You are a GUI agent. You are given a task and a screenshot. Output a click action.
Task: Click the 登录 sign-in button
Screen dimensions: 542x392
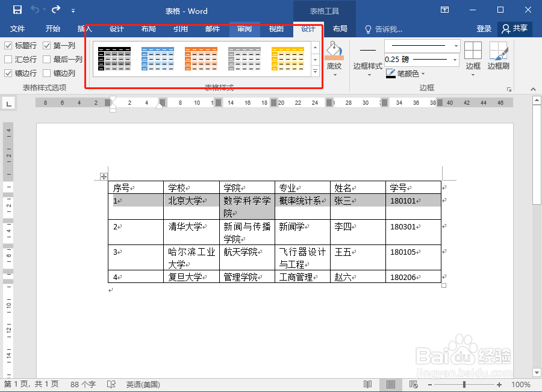coord(484,29)
